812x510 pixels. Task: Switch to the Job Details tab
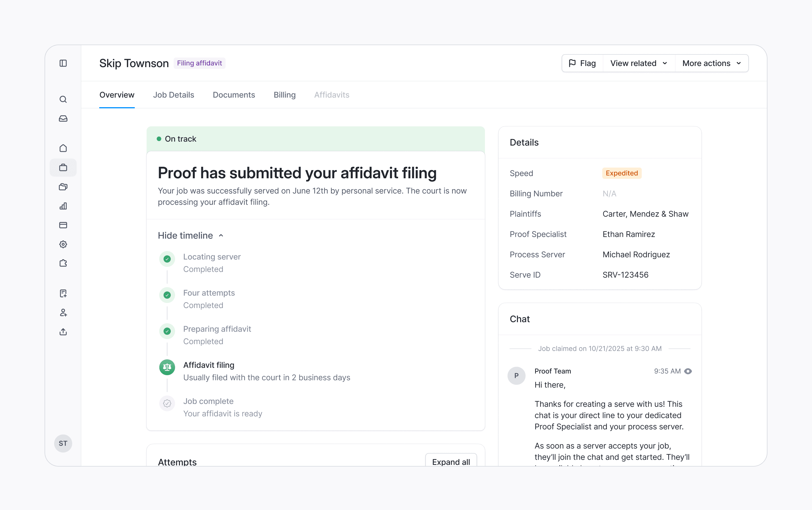click(173, 95)
